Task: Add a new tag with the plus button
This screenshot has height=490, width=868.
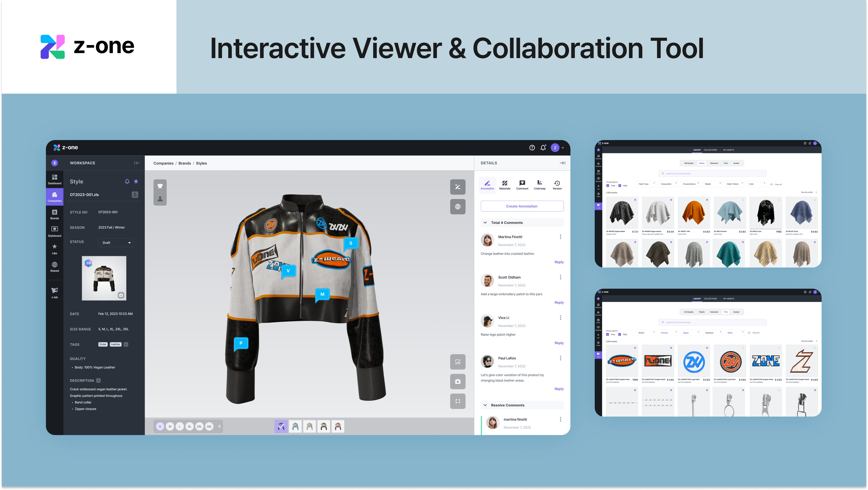Action: 126,344
